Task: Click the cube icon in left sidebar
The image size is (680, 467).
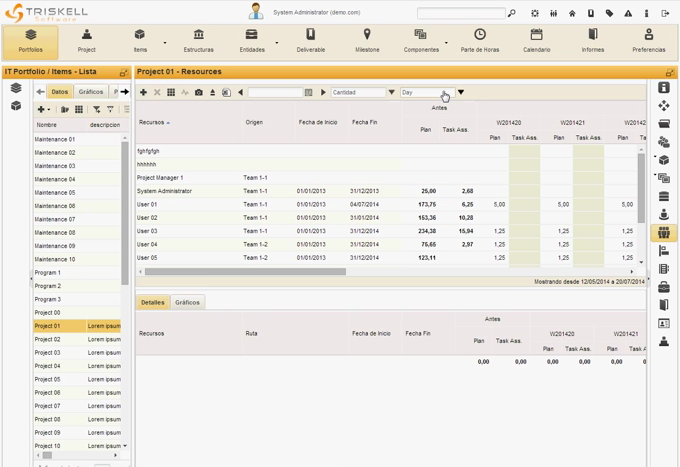Action: click(16, 106)
